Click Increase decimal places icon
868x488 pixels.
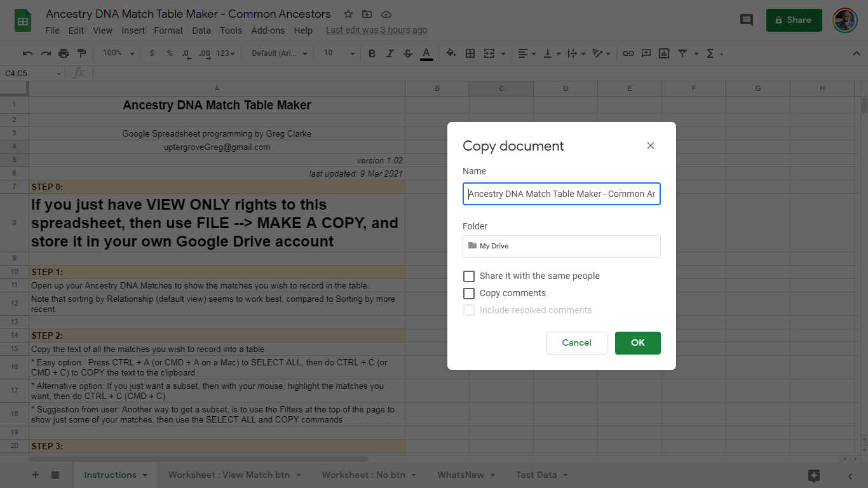point(205,53)
